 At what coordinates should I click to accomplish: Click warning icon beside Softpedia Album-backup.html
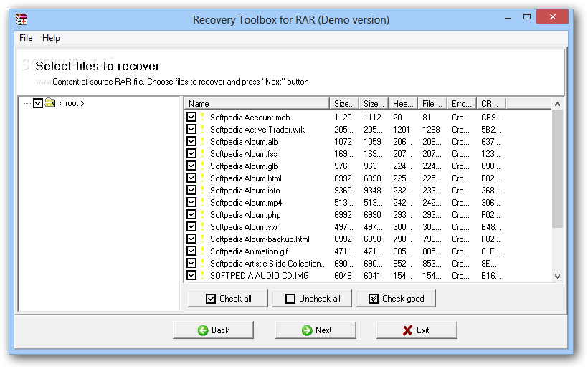coord(203,239)
